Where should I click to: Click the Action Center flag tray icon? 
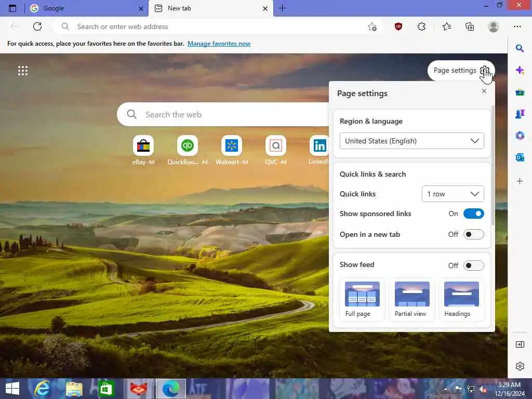click(458, 389)
